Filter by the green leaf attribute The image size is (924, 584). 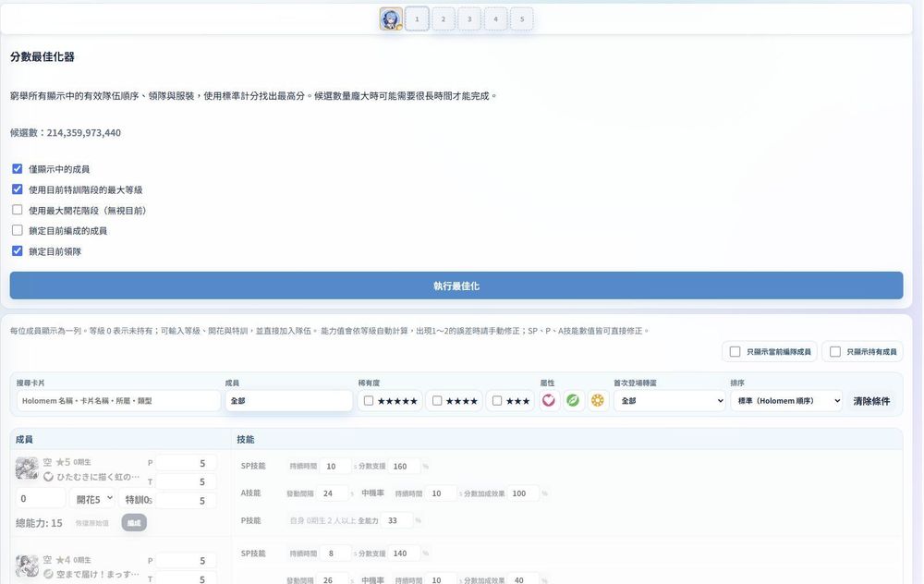[573, 401]
